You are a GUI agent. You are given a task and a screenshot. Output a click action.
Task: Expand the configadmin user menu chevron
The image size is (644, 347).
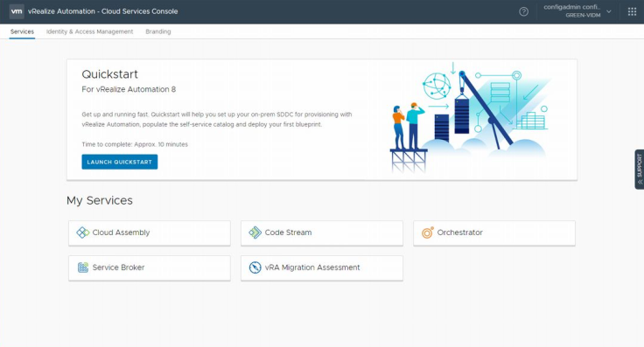tap(609, 11)
